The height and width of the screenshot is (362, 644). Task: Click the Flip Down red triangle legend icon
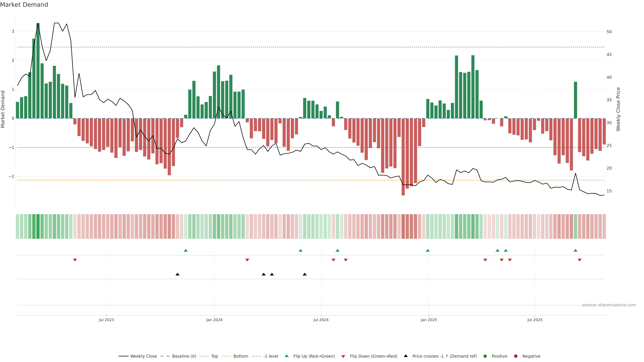tap(343, 356)
